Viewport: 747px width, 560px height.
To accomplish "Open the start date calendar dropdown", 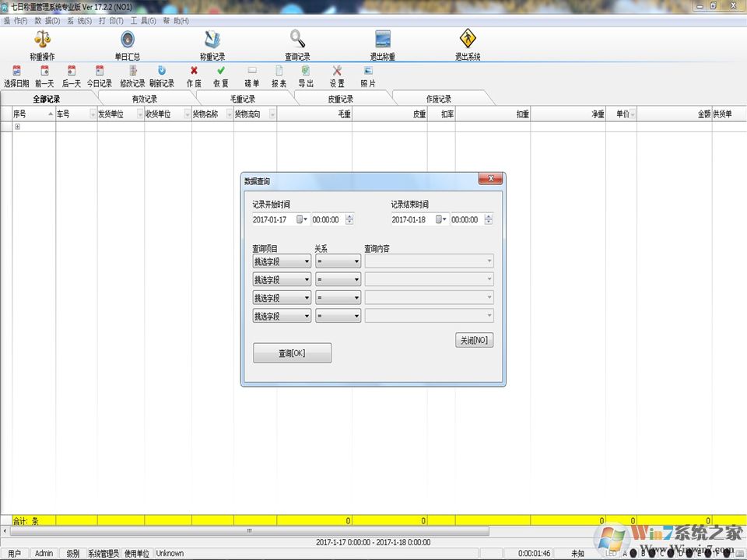I will (302, 220).
